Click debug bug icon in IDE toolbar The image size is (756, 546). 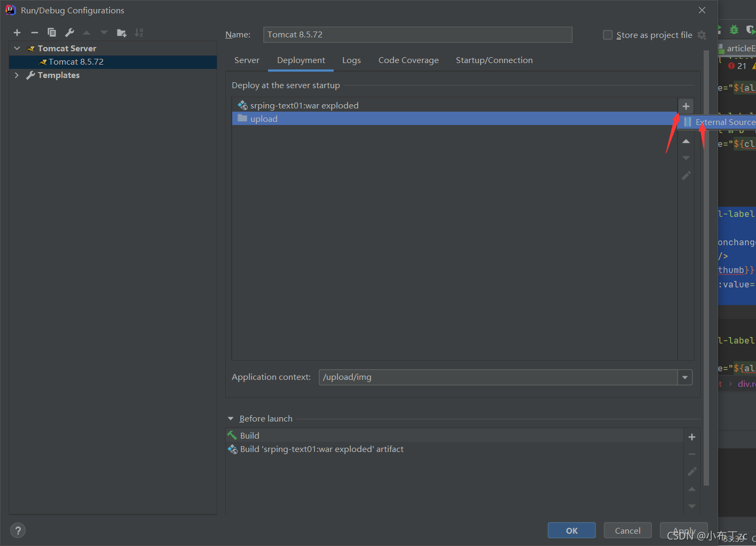click(x=734, y=29)
